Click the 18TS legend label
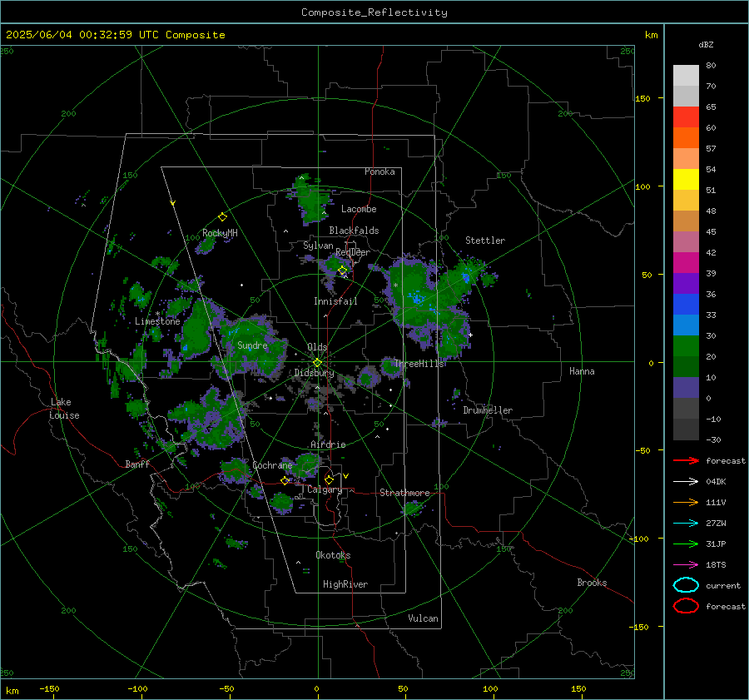749x700 pixels. [716, 565]
